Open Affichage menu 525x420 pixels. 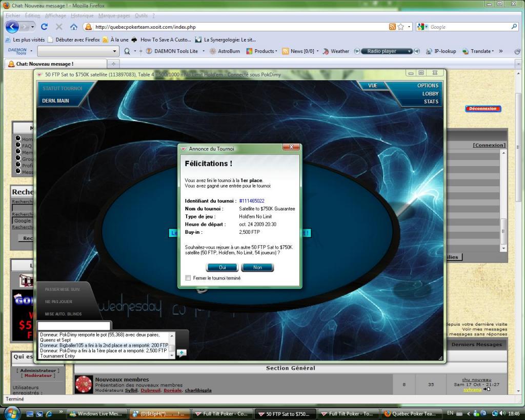[55, 16]
